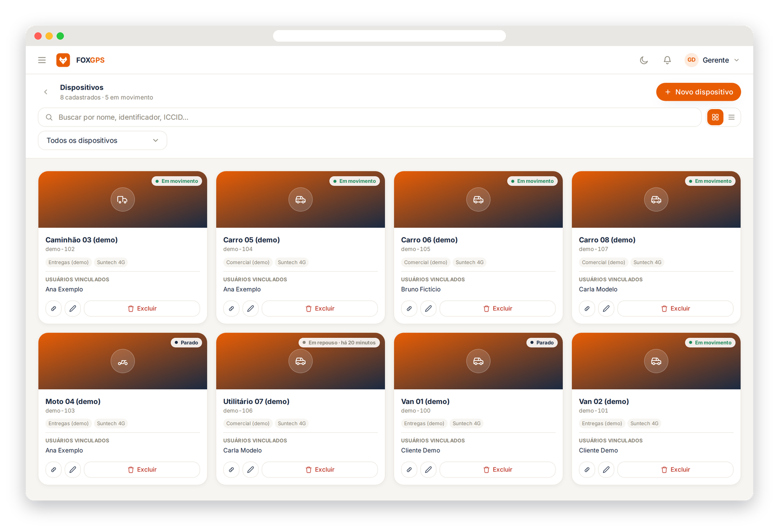Click the Carro 05 vehicle header icon
Screen dimensions: 779x532
click(x=300, y=200)
